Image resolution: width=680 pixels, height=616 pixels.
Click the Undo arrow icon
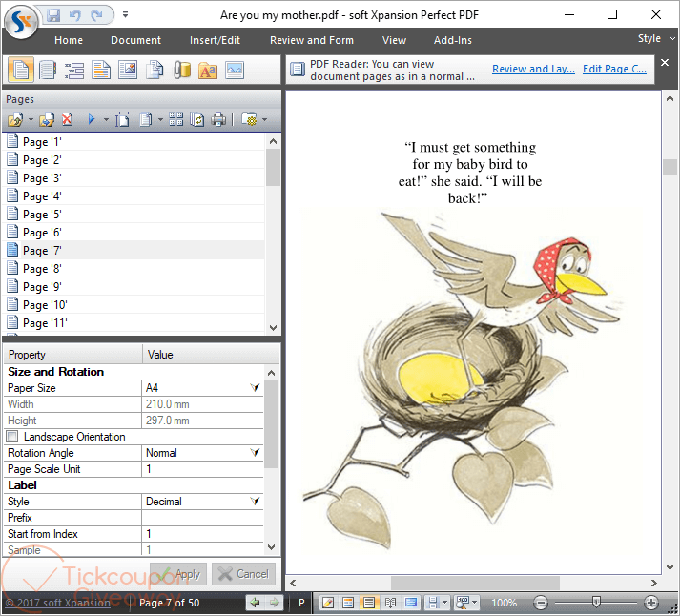[75, 15]
